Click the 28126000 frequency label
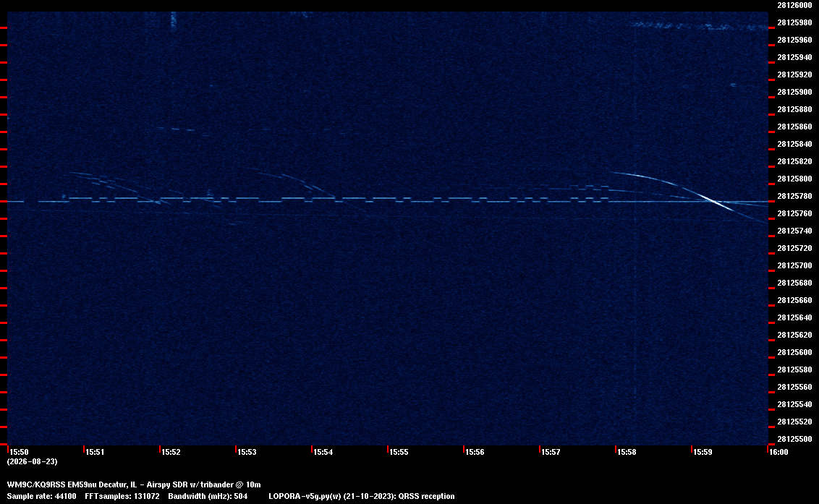This screenshot has height=504, width=819. point(794,5)
